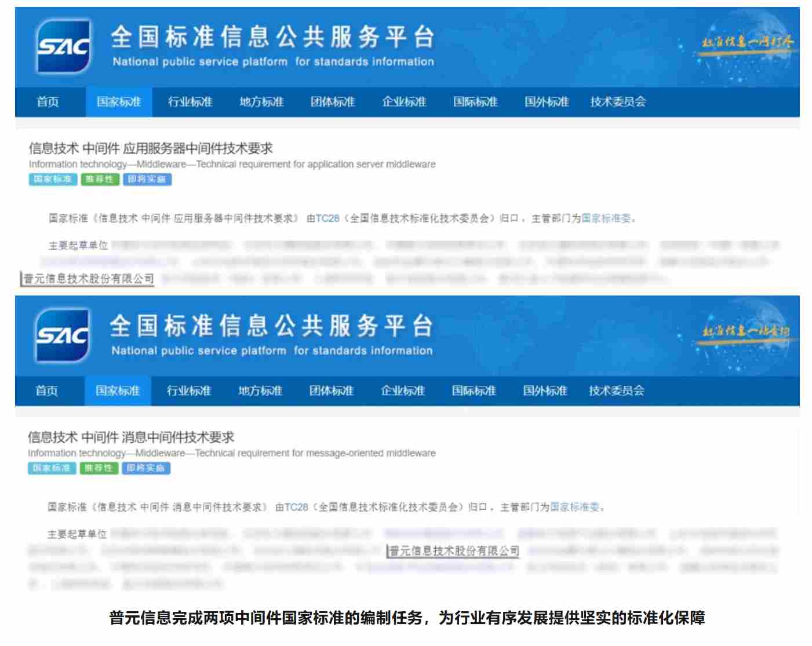Screen dimensions: 812x646
Task: Click the SAC logo in the lower banner
Action: [62, 335]
